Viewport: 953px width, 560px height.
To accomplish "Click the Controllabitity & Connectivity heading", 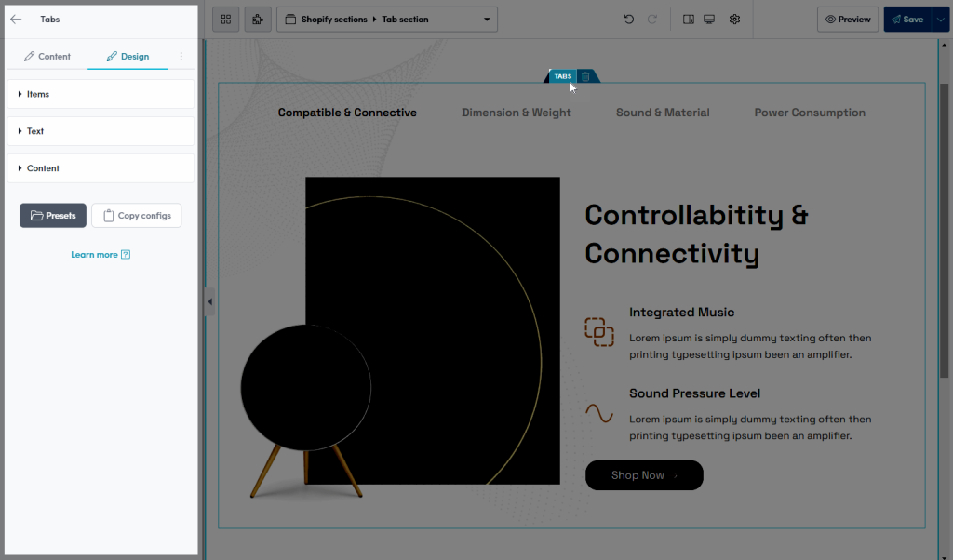I will [696, 233].
